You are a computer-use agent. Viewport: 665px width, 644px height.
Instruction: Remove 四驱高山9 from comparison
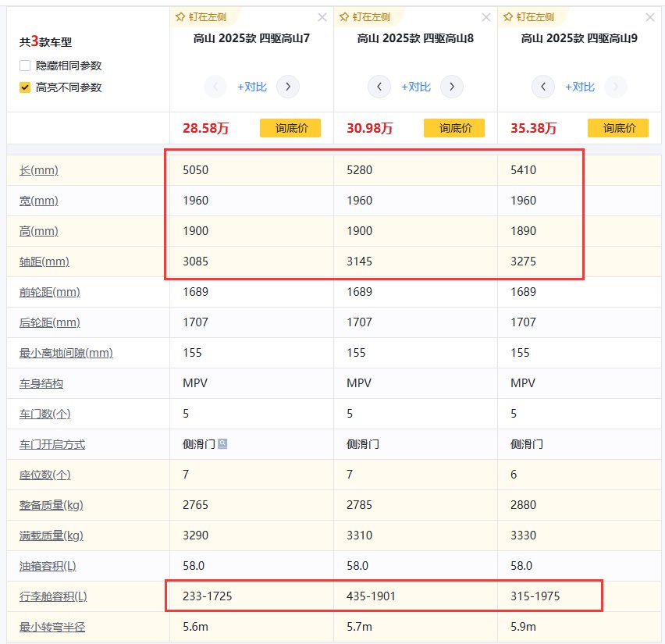[x=650, y=17]
